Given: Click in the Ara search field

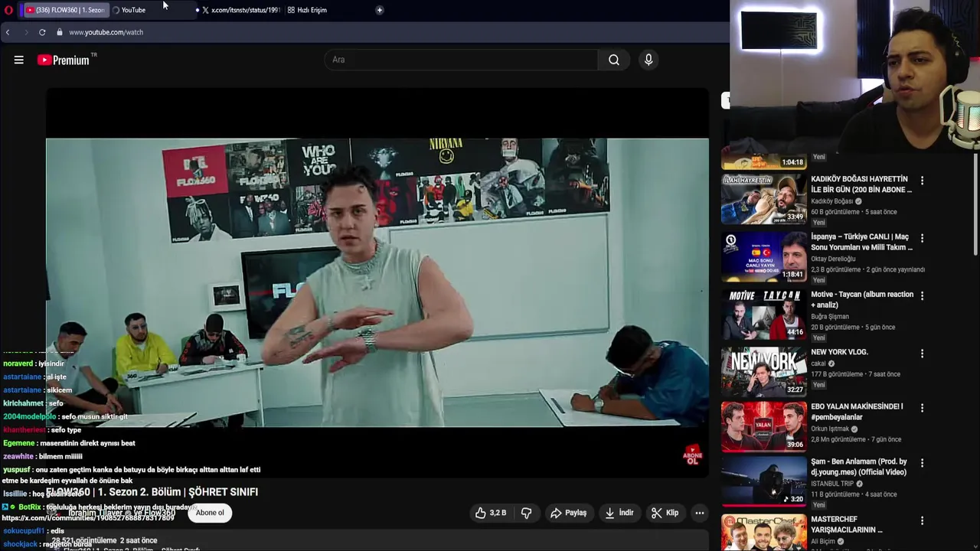Looking at the screenshot, I should (462, 60).
